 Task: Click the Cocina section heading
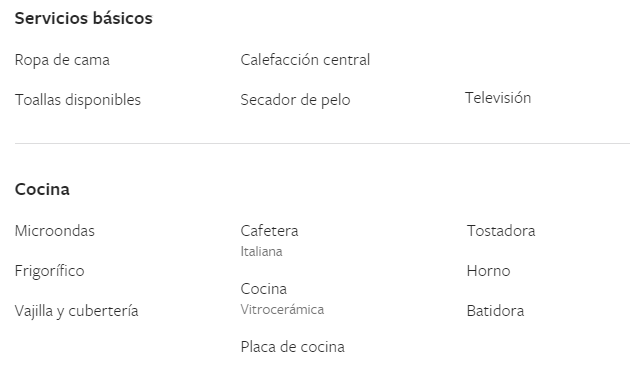(x=42, y=189)
